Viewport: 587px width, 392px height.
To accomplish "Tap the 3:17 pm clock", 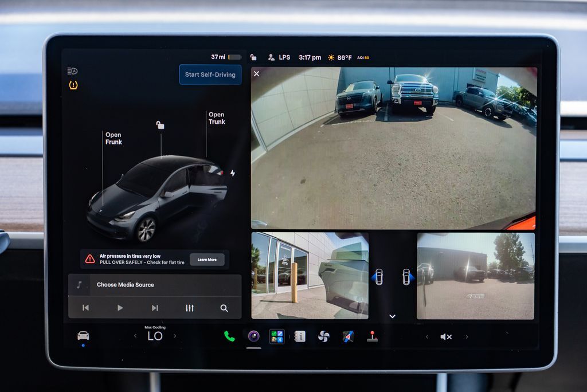I will click(310, 57).
